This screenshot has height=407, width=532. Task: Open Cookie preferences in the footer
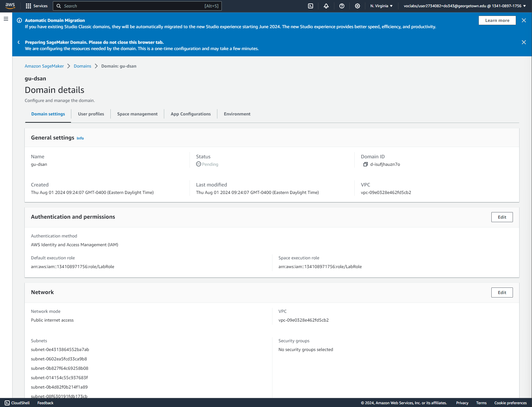click(510, 403)
